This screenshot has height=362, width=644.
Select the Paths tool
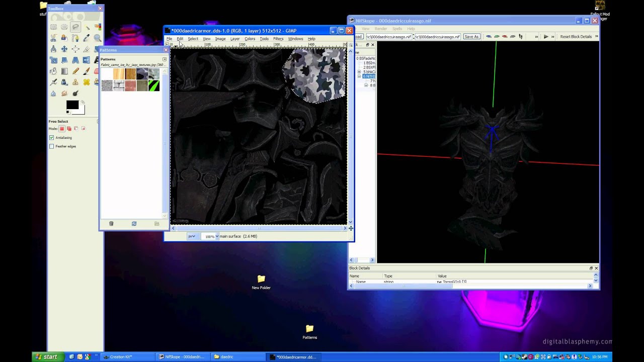[75, 38]
